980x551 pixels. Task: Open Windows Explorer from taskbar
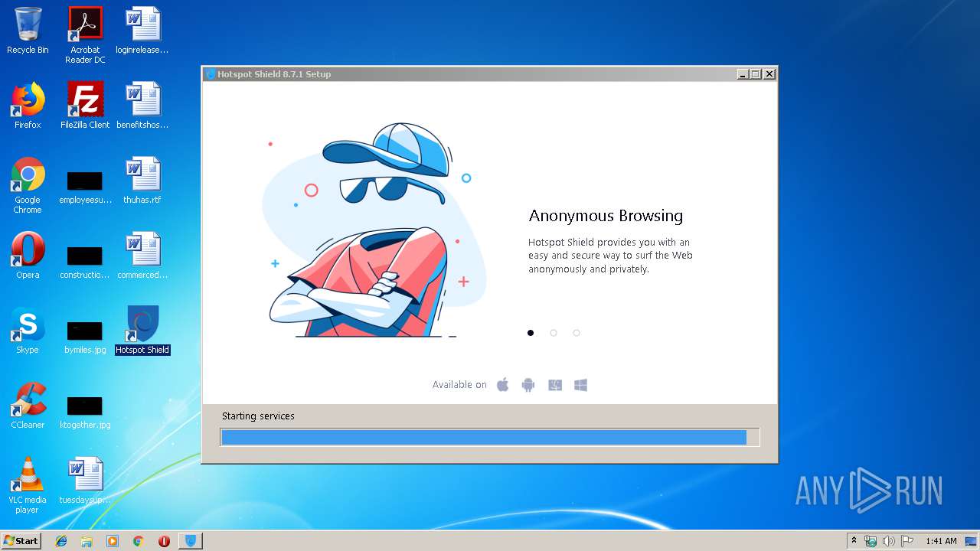[87, 541]
